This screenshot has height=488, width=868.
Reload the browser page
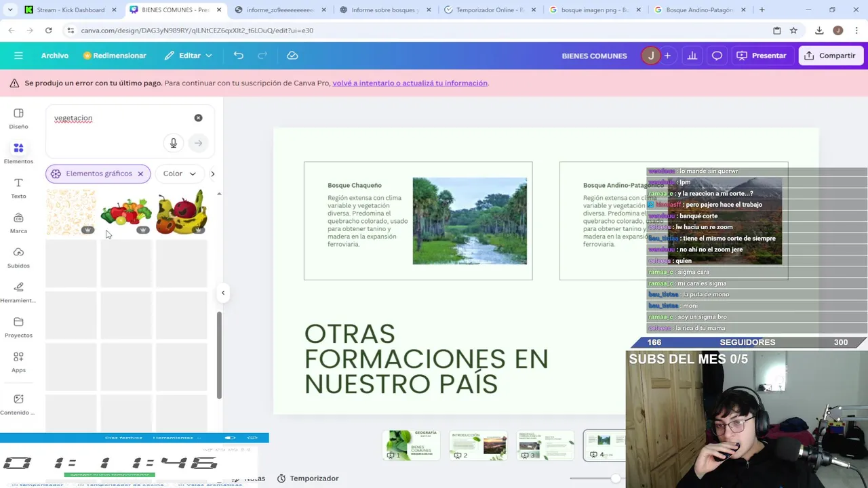(48, 30)
